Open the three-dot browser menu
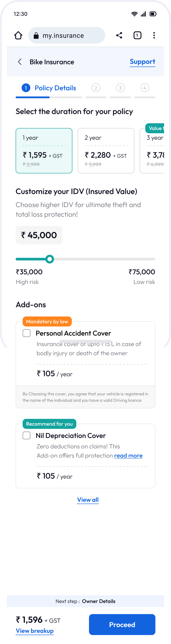Image resolution: width=171 pixels, height=644 pixels. pyautogui.click(x=154, y=36)
